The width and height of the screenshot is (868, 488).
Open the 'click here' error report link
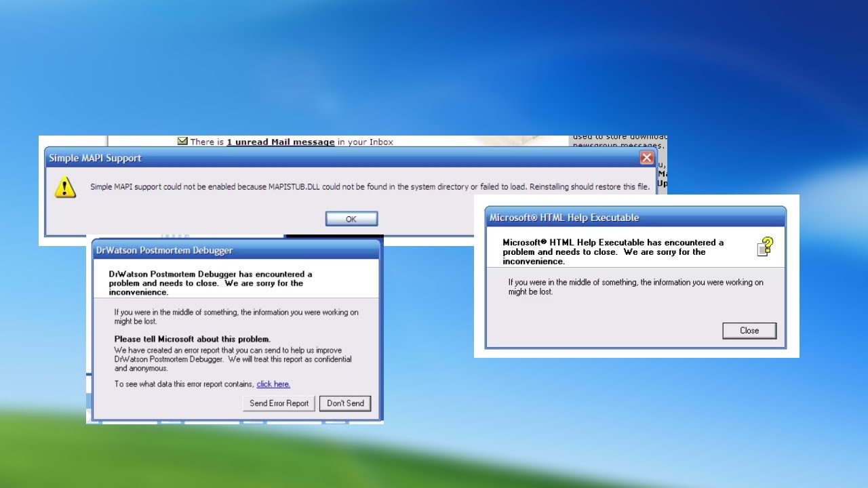pos(273,384)
